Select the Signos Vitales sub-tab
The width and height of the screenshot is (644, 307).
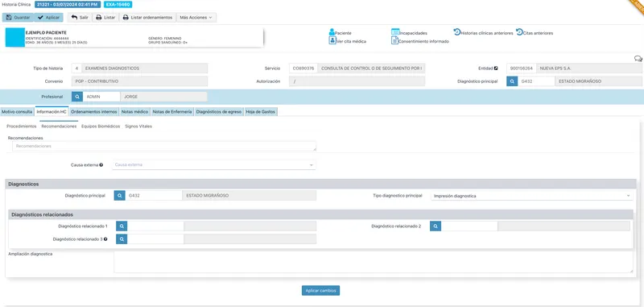click(x=138, y=127)
